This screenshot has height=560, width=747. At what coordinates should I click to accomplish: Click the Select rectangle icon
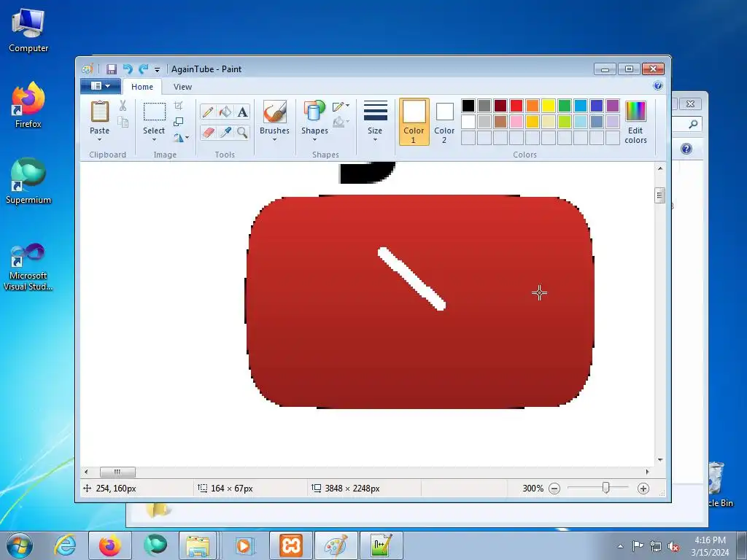click(x=155, y=112)
